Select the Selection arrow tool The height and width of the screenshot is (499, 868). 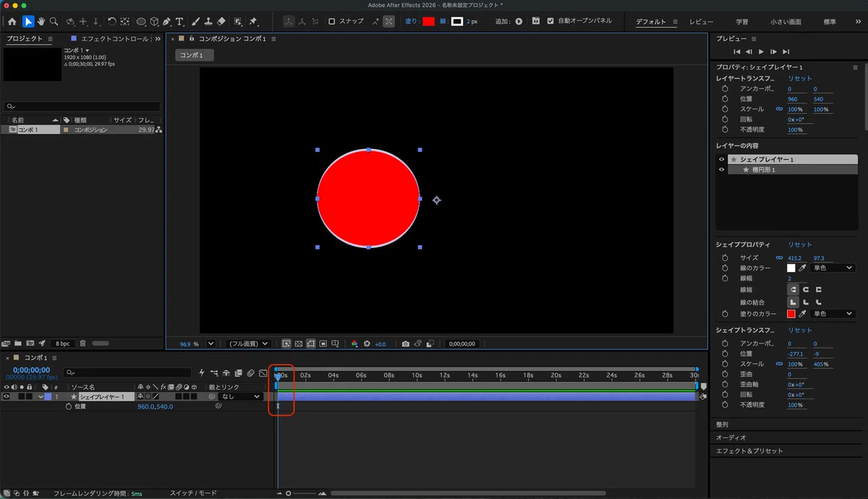tap(27, 22)
